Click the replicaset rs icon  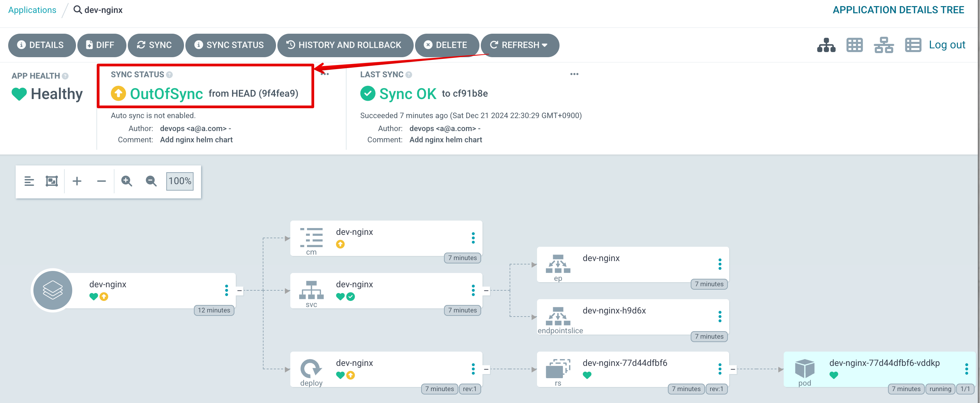coord(558,368)
